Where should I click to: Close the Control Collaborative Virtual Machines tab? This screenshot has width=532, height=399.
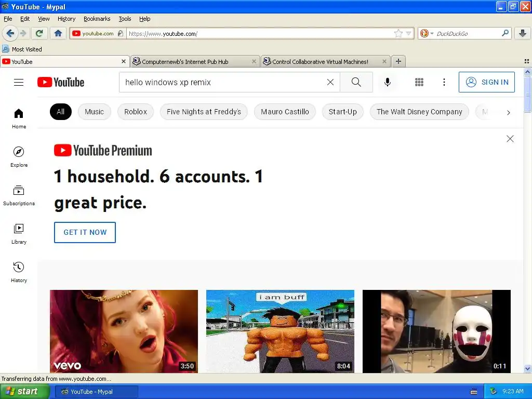(384, 61)
